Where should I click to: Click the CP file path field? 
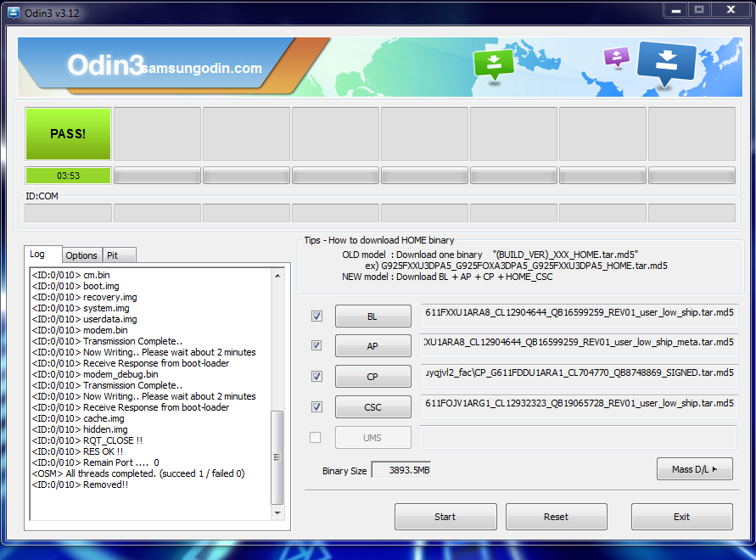[x=579, y=376]
